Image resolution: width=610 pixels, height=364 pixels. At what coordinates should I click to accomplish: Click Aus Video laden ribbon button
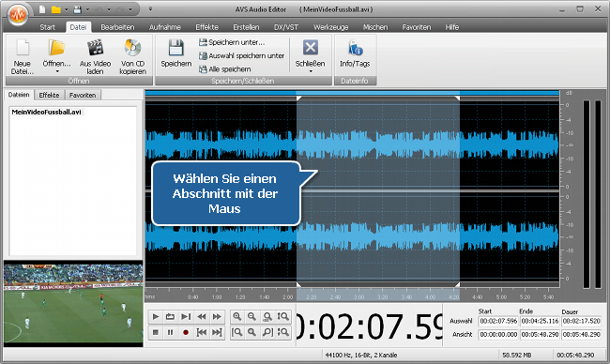(95, 56)
